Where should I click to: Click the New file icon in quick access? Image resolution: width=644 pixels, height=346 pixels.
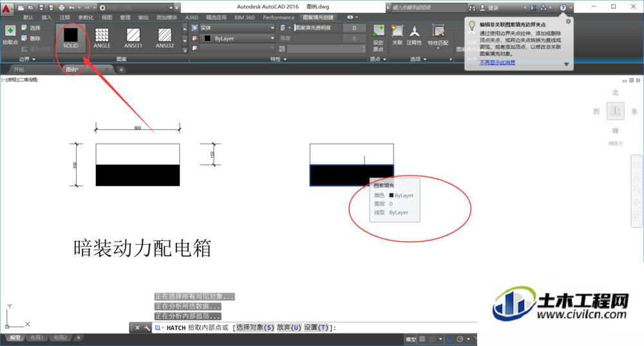coord(21,7)
